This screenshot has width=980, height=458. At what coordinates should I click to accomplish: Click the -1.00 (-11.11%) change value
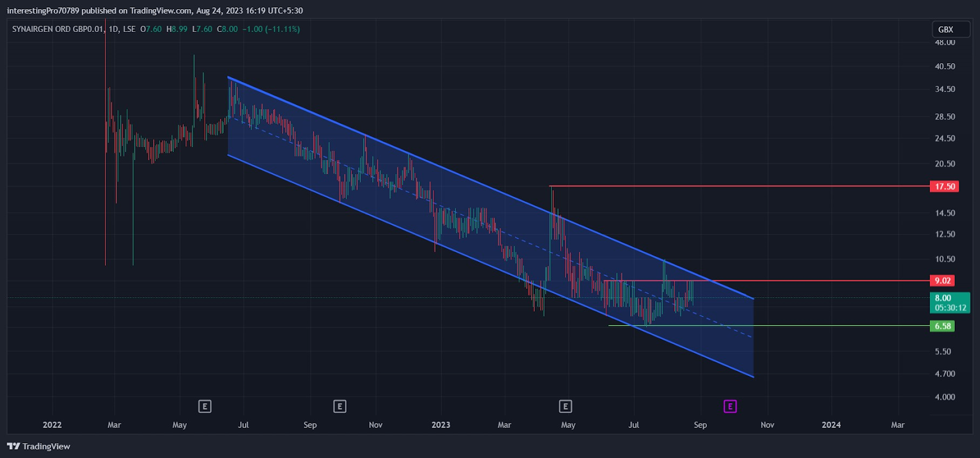tap(271, 29)
